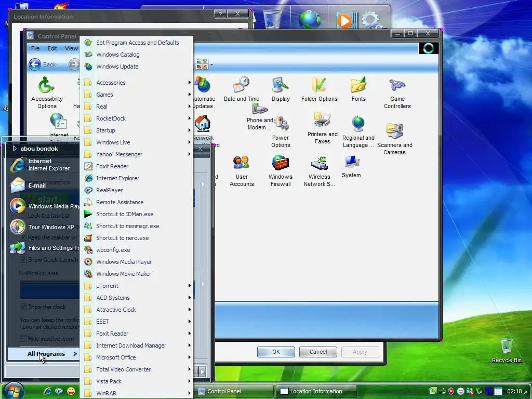Select Remote Assistance in the programs menu
Screen dimensions: 532x399
[137, 202]
